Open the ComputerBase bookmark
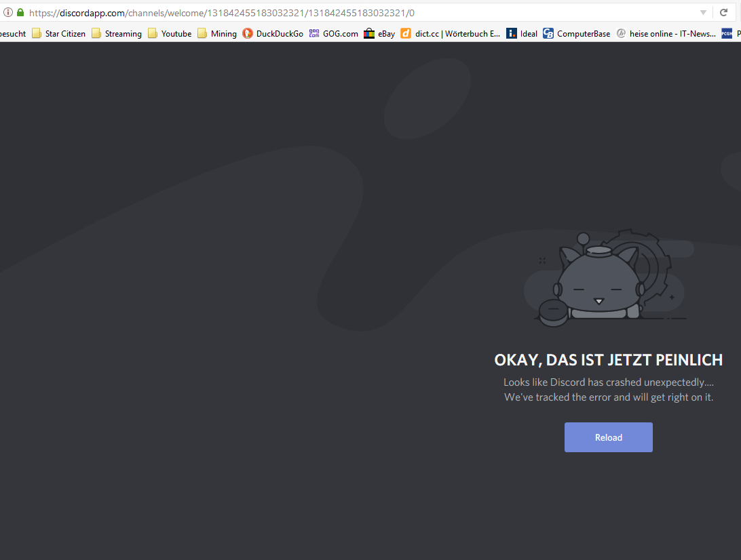This screenshot has height=560, width=741. [577, 33]
